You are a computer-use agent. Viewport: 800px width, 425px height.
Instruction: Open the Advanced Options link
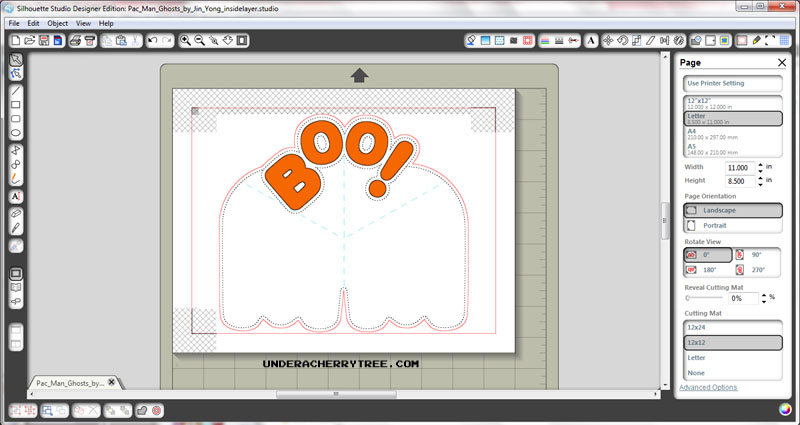pyautogui.click(x=708, y=387)
